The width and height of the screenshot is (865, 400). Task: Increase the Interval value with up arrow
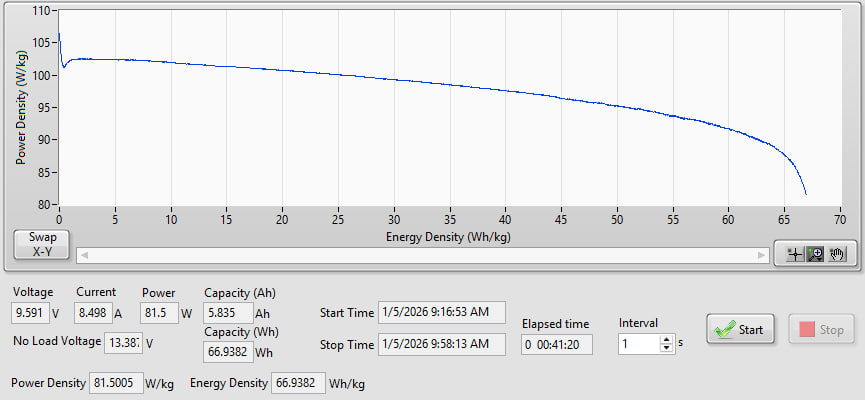click(667, 338)
